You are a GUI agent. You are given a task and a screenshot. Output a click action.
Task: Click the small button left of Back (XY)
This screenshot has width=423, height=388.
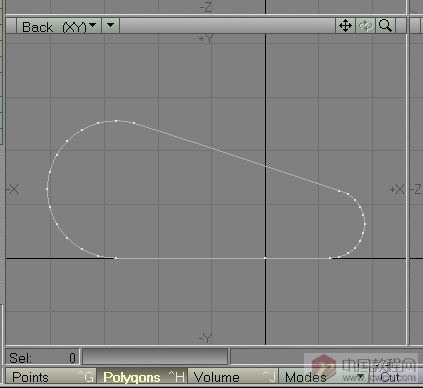(11, 26)
